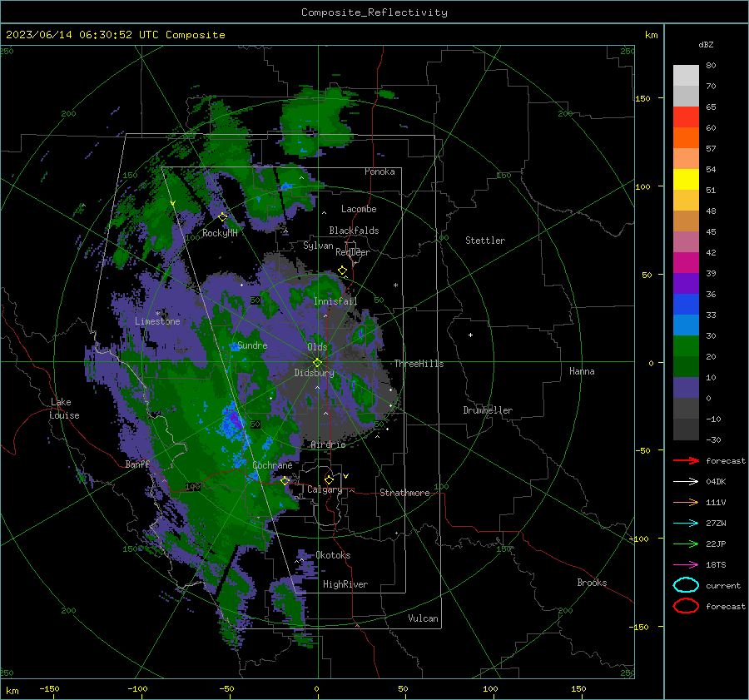Click the Brooks city label
Viewport: 749px width, 700px height.
click(592, 583)
